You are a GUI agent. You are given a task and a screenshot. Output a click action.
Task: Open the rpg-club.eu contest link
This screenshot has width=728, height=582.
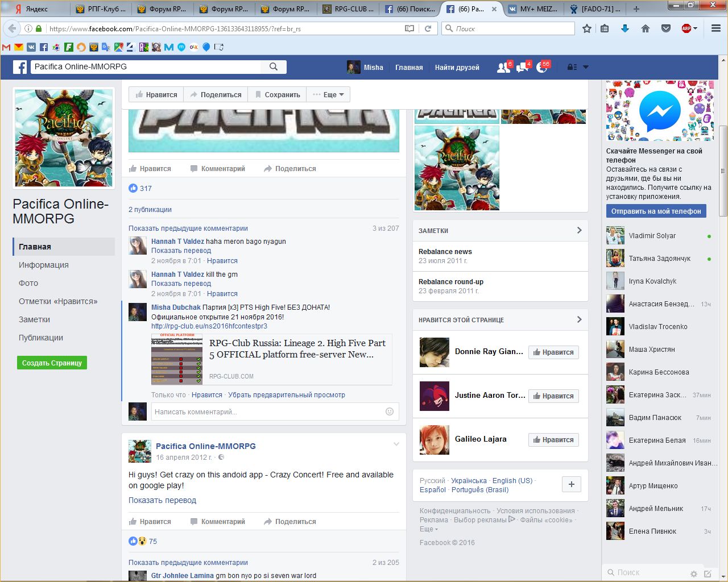209,326
